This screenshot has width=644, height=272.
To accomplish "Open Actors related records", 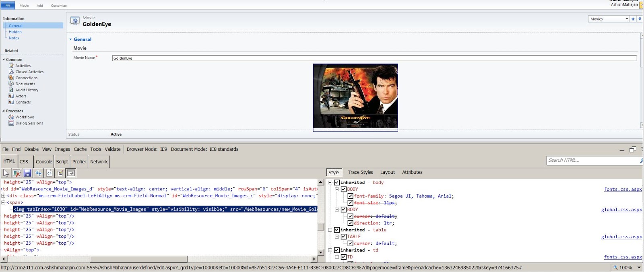I will tap(21, 96).
